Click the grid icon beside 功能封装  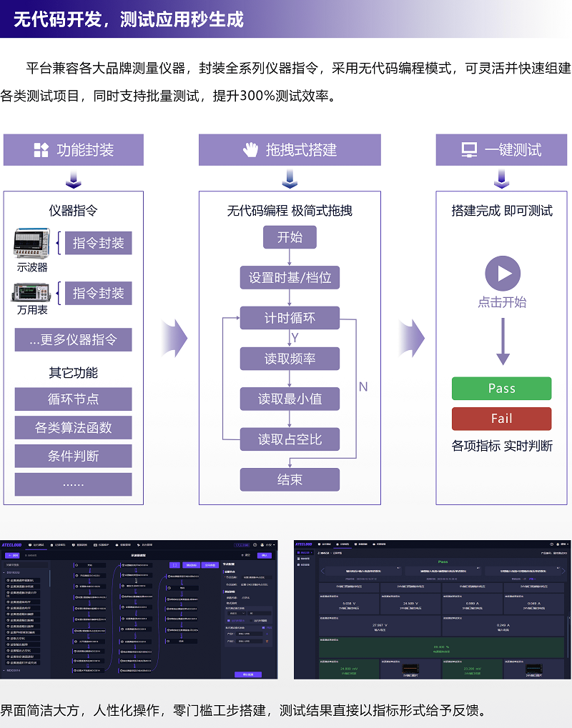(x=41, y=150)
